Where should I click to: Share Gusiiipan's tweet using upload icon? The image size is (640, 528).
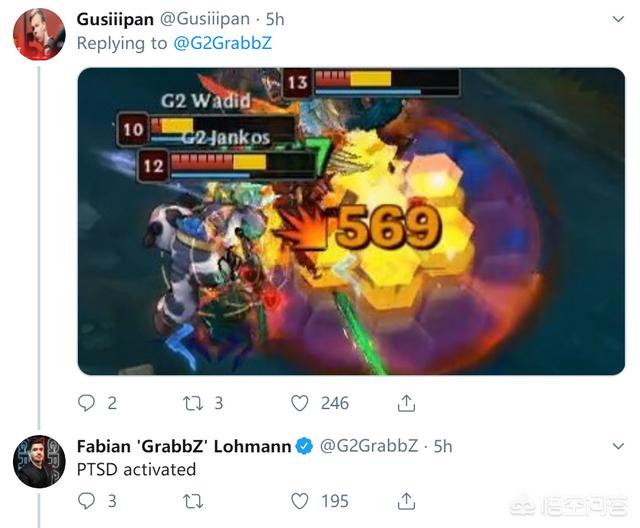406,403
